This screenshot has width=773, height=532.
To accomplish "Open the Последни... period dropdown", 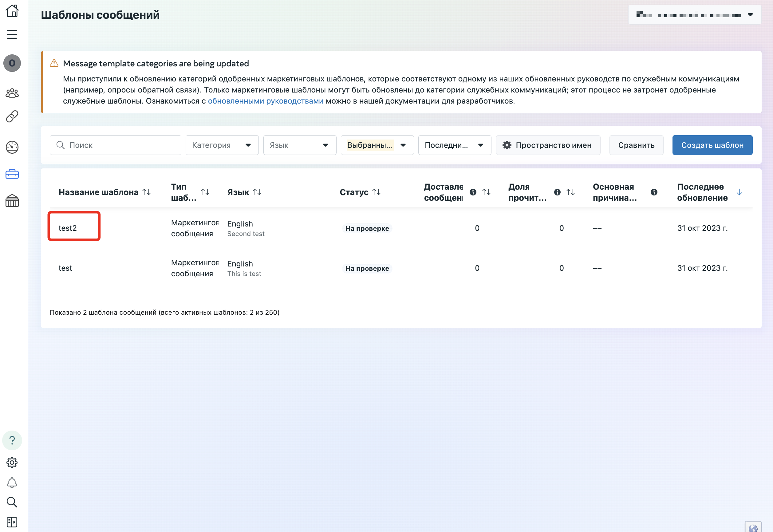I will (x=455, y=145).
